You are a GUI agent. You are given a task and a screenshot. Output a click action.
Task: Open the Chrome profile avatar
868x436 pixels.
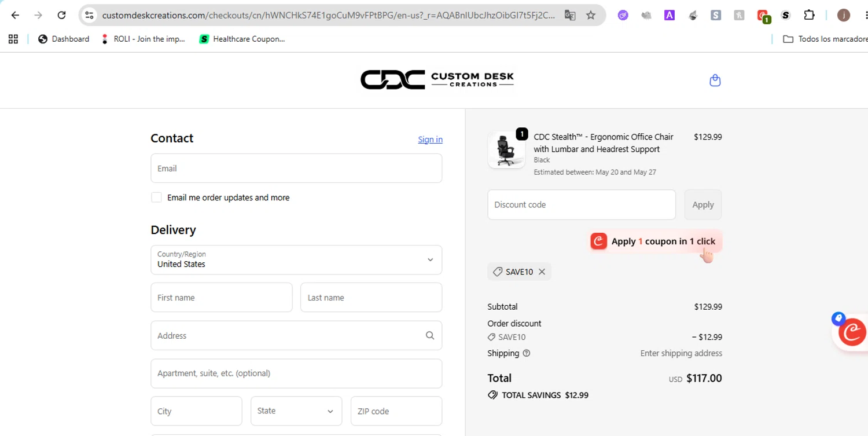(844, 16)
